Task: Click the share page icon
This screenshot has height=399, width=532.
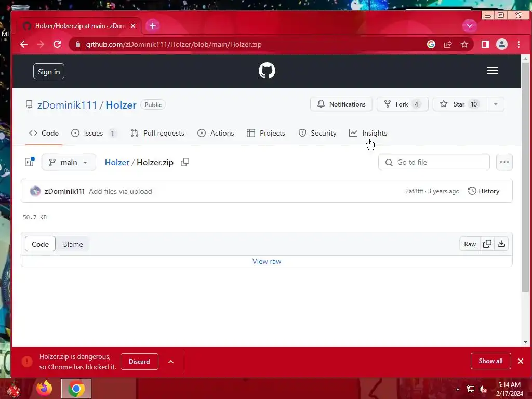Action: [448, 44]
